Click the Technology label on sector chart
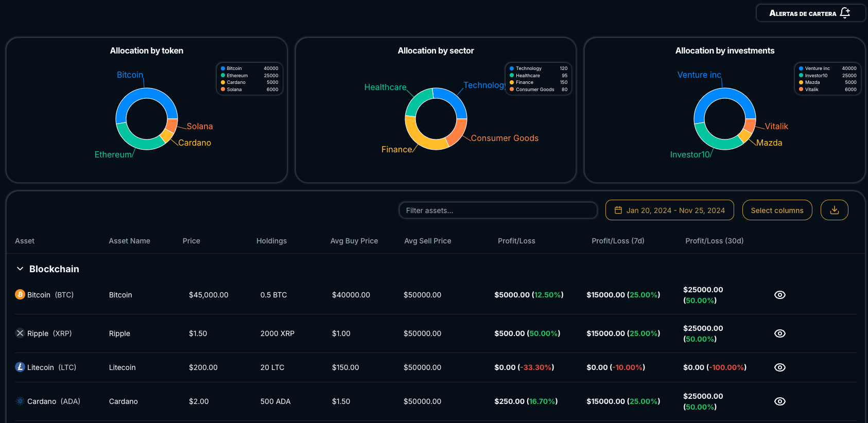This screenshot has width=868, height=423. tap(484, 85)
